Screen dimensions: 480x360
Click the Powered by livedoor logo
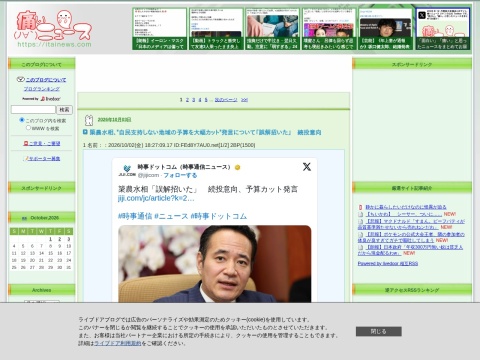(41, 99)
